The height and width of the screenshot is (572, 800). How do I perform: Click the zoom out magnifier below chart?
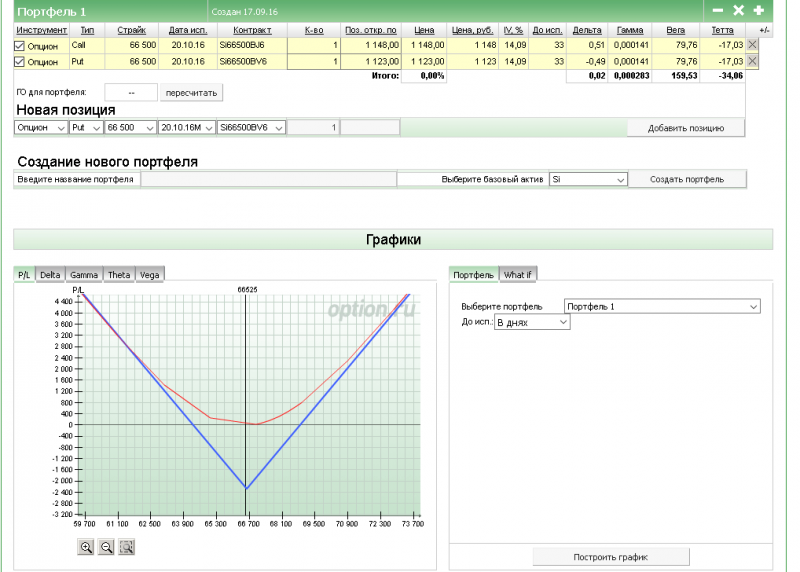click(106, 547)
